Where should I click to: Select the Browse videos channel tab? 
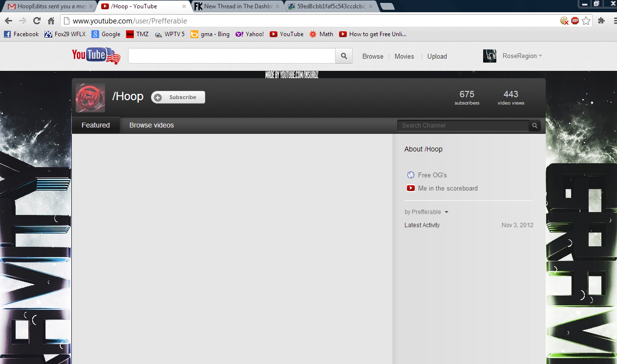[x=151, y=125]
